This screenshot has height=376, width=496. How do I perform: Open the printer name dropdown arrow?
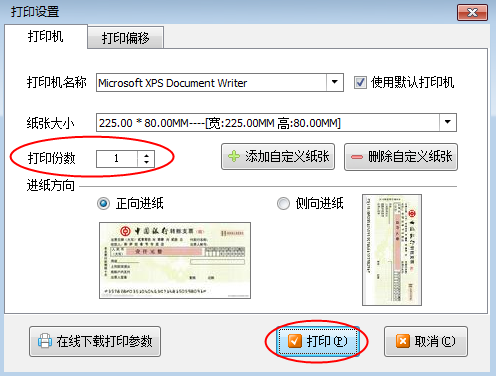tap(335, 82)
